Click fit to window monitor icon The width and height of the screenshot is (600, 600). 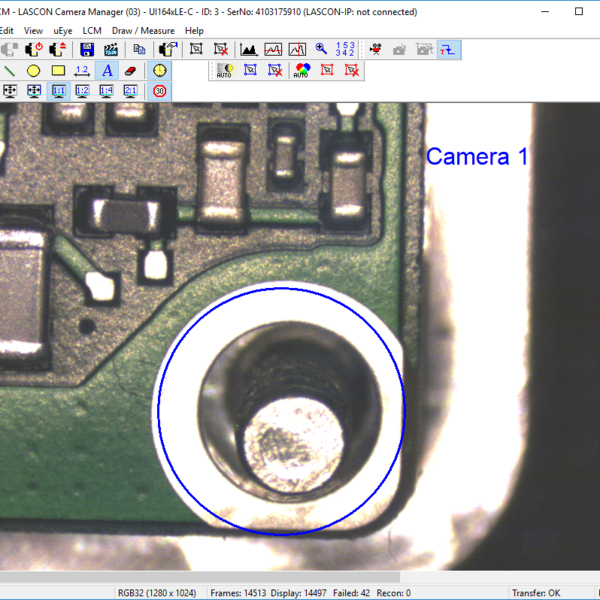click(x=10, y=91)
